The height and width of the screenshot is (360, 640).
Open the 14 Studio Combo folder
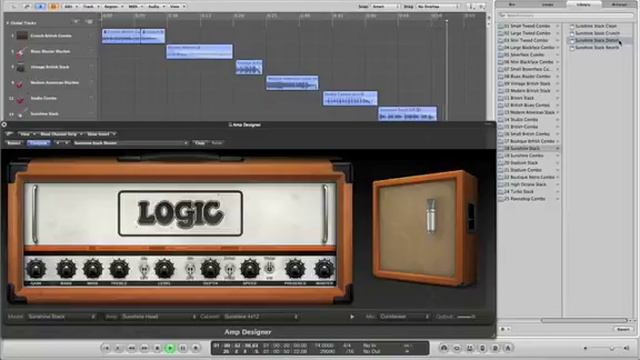529,120
